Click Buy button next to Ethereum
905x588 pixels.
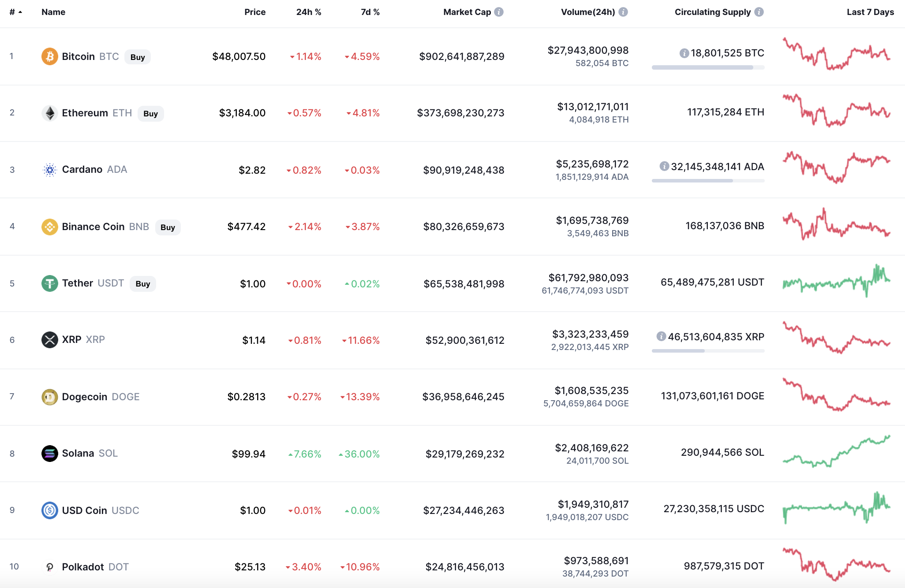coord(150,114)
